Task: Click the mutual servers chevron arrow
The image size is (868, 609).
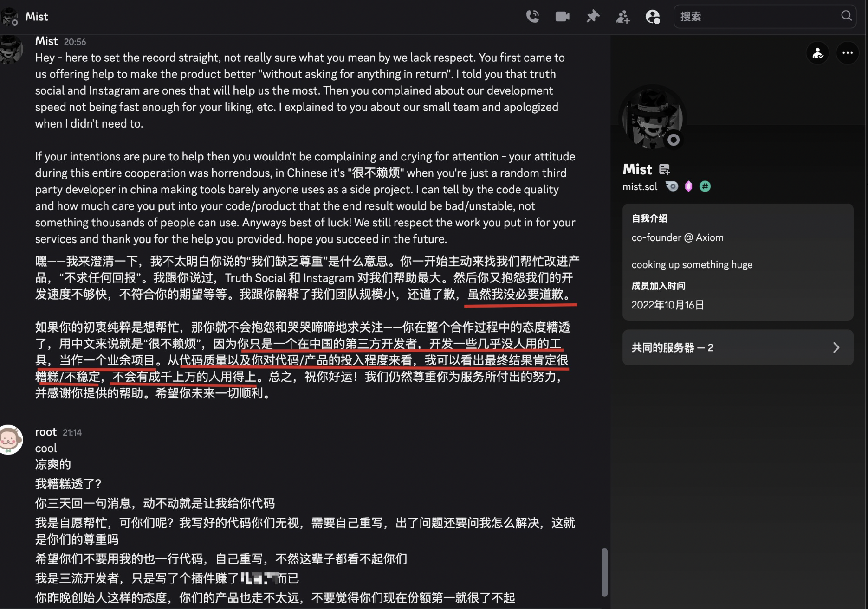Action: [x=836, y=347]
